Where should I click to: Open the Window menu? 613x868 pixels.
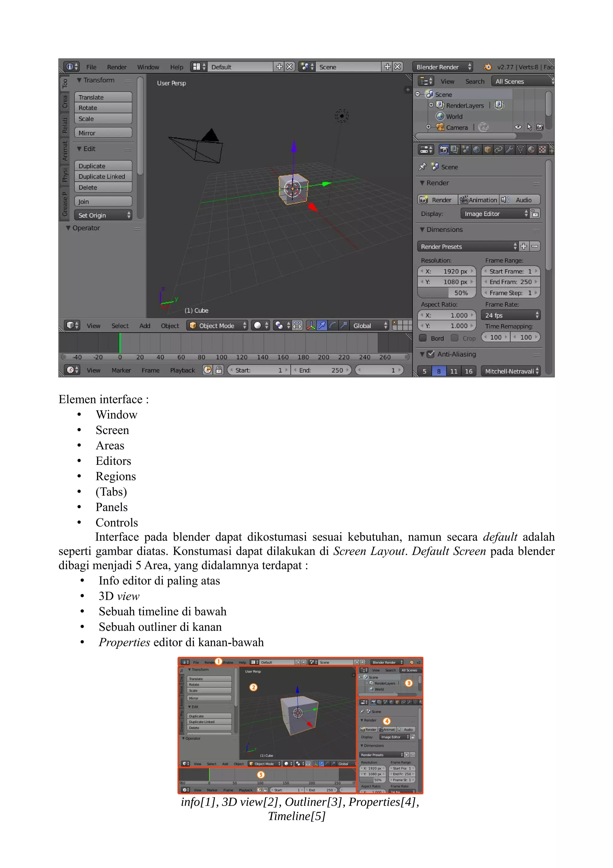coord(148,67)
